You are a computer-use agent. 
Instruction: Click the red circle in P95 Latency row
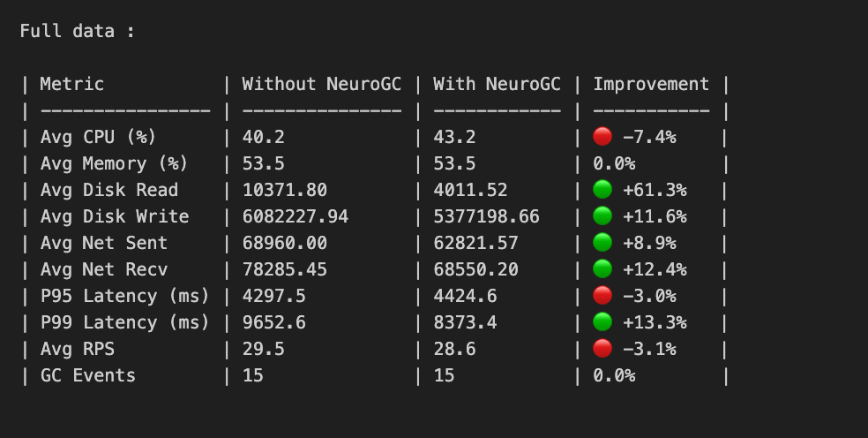click(x=602, y=296)
